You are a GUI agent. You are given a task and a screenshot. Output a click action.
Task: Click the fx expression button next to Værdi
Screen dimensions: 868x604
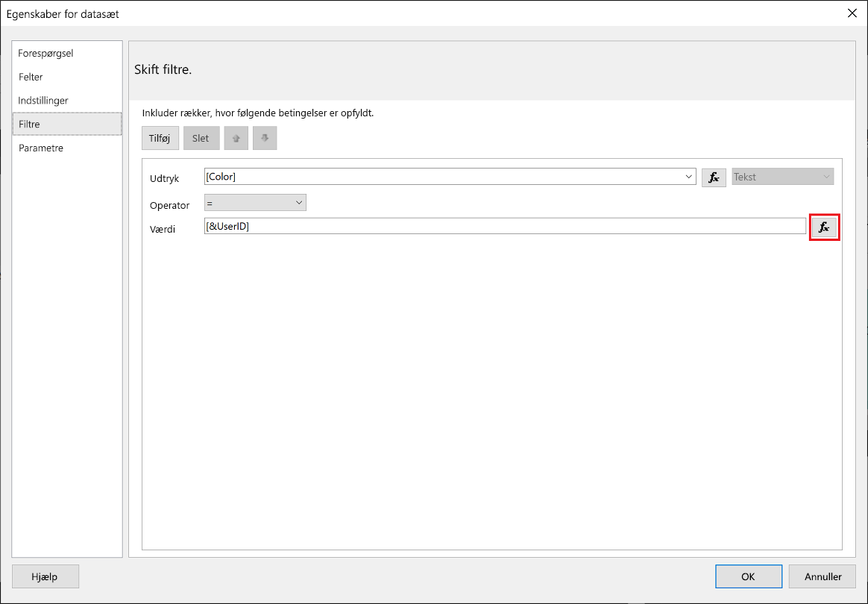click(824, 227)
